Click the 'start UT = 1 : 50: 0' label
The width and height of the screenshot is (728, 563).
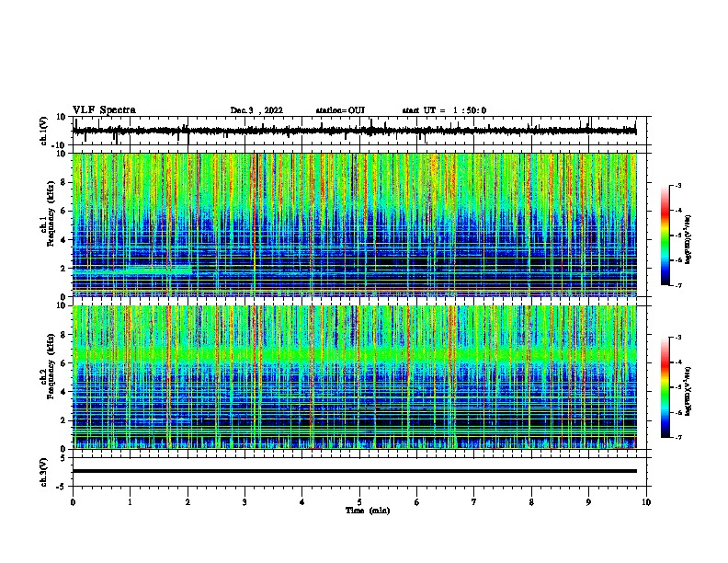pyautogui.click(x=444, y=110)
